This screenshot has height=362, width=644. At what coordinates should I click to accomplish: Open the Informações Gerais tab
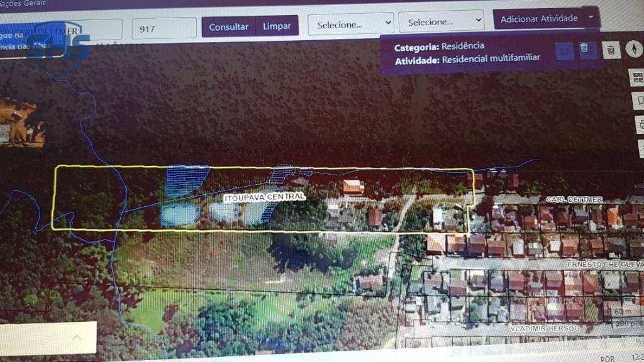[x=23, y=4]
